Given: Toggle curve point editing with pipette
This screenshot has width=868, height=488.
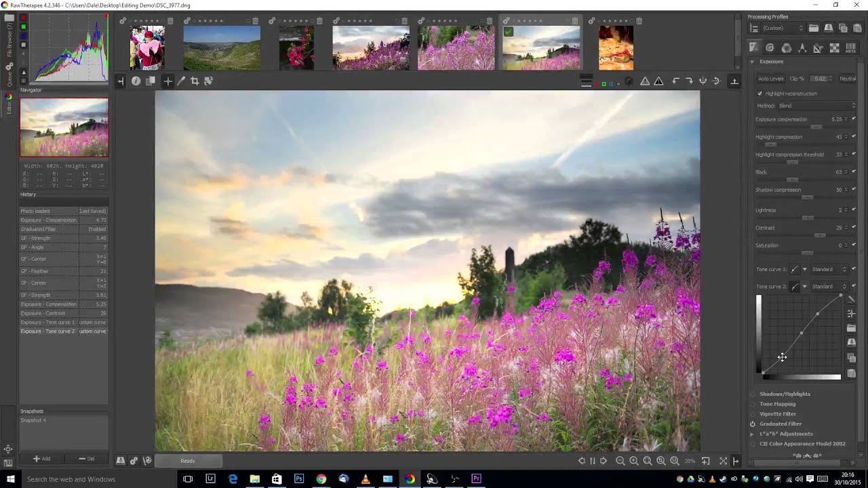Looking at the screenshot, I should [x=851, y=314].
